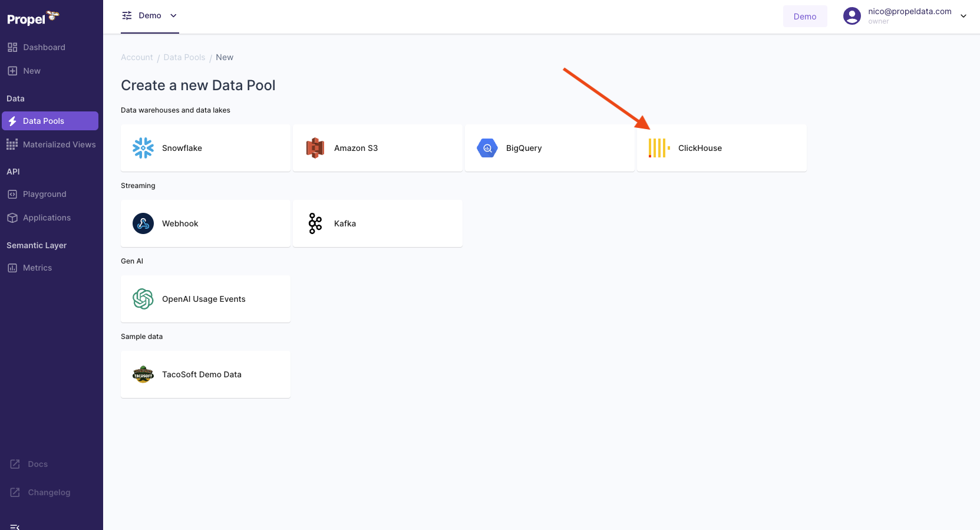The height and width of the screenshot is (530, 980).
Task: Click the Streaming section label
Action: (x=138, y=186)
